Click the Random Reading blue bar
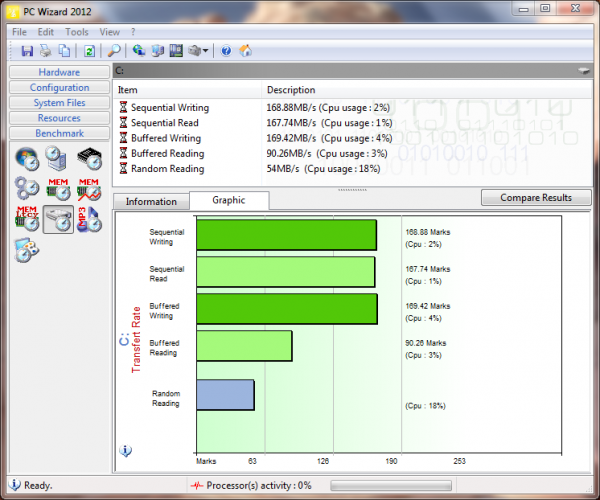Viewport: 600px width, 500px height. 225,395
